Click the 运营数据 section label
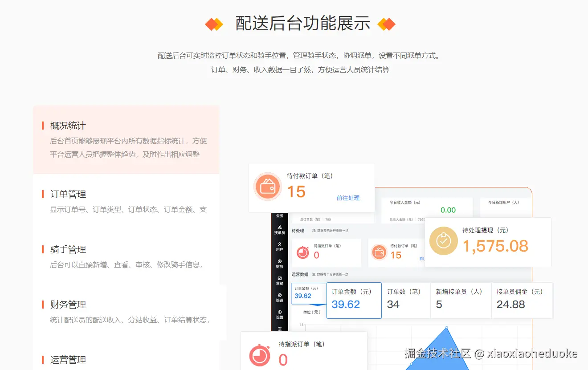 tap(300, 274)
